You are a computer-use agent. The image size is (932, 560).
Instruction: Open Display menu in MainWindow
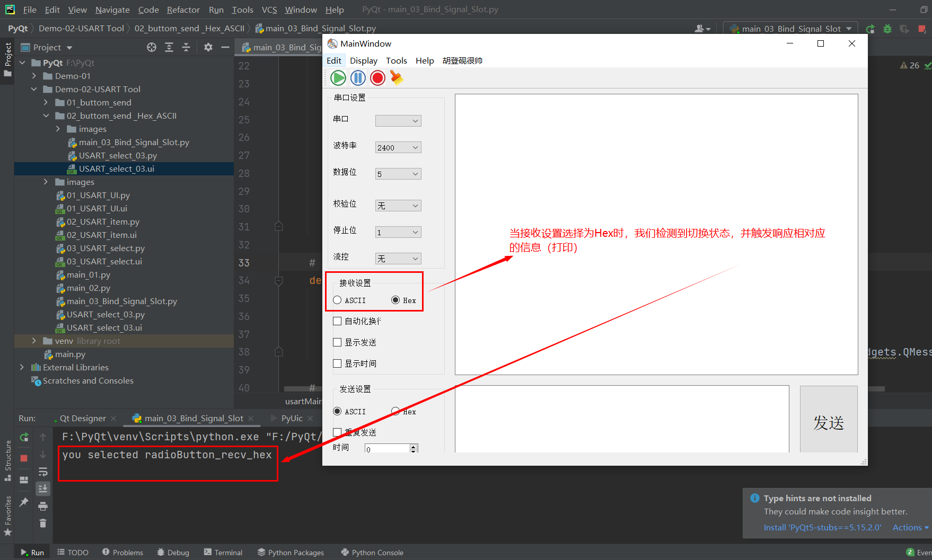tap(364, 60)
